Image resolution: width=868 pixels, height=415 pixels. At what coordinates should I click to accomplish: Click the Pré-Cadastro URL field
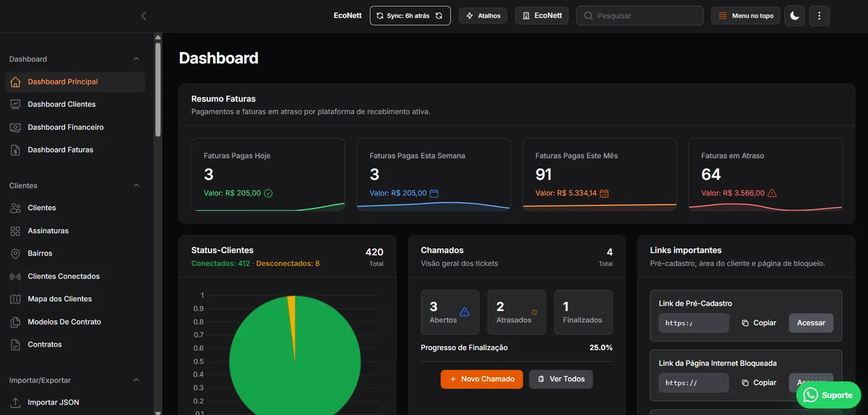pos(694,323)
